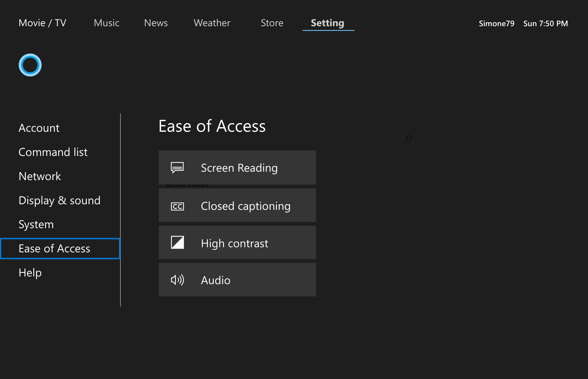Click the Simone79 username
Screen dimensions: 588x379
(496, 23)
